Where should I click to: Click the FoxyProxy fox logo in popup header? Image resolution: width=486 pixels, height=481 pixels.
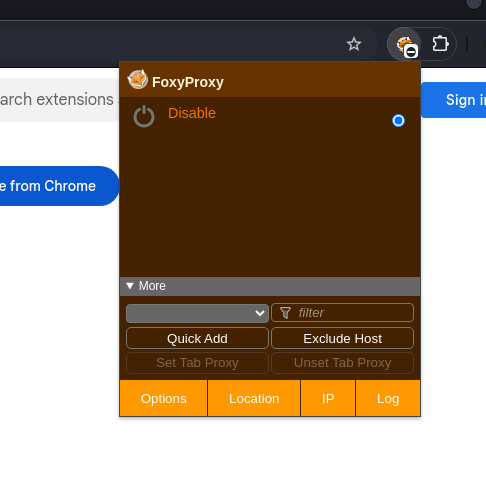137,80
